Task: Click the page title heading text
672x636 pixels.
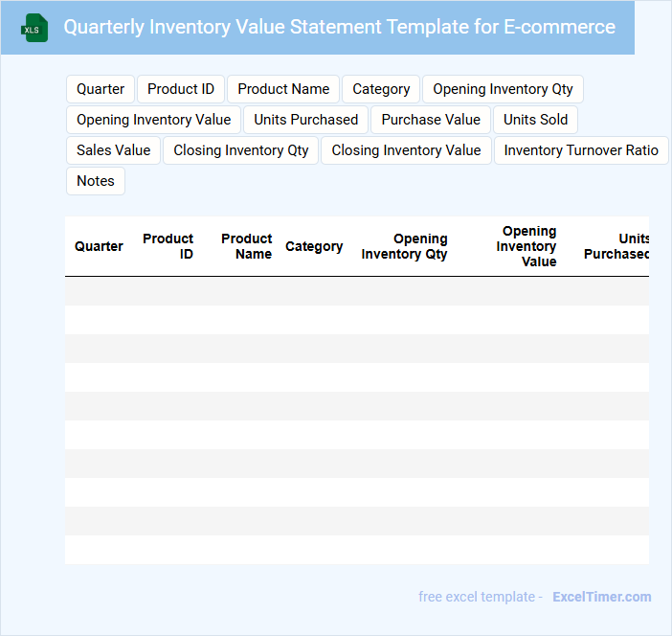Action: [339, 27]
